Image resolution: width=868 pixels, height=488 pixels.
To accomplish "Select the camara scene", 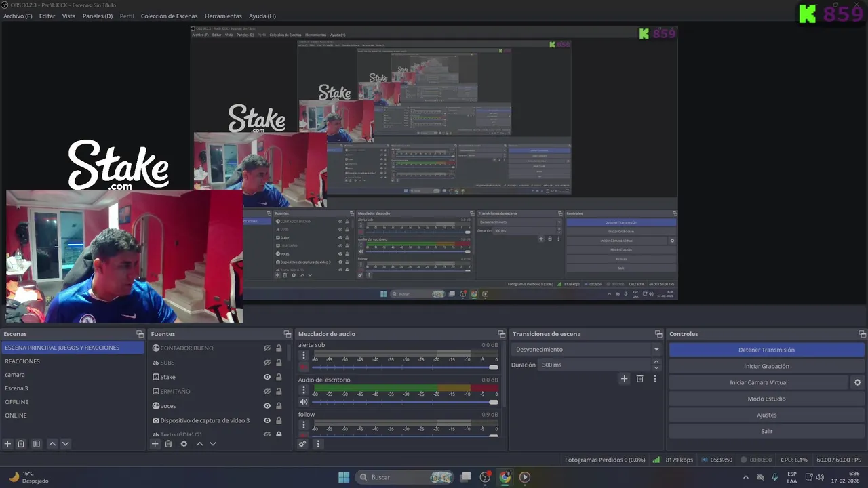I will [x=72, y=375].
